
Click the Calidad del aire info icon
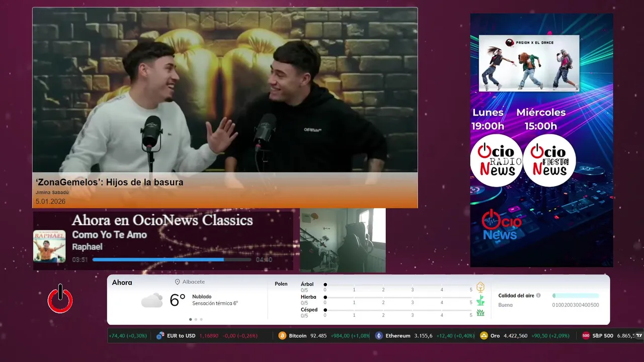coord(538,296)
